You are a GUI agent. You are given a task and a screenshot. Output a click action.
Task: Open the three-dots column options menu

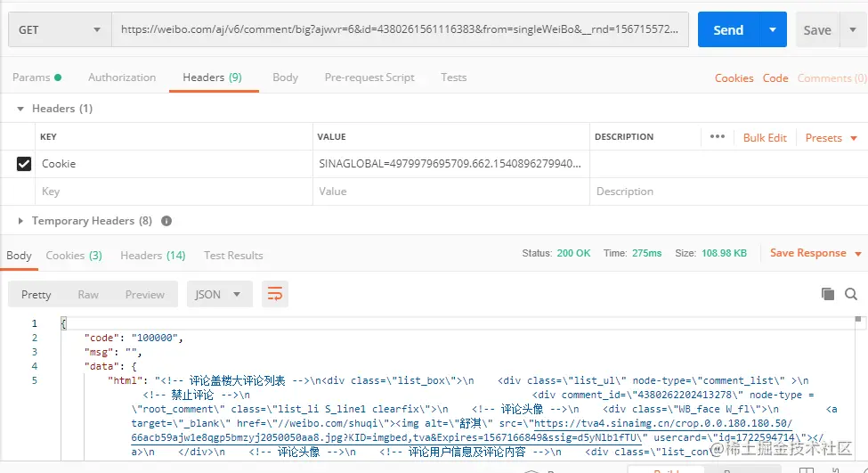[x=718, y=137]
